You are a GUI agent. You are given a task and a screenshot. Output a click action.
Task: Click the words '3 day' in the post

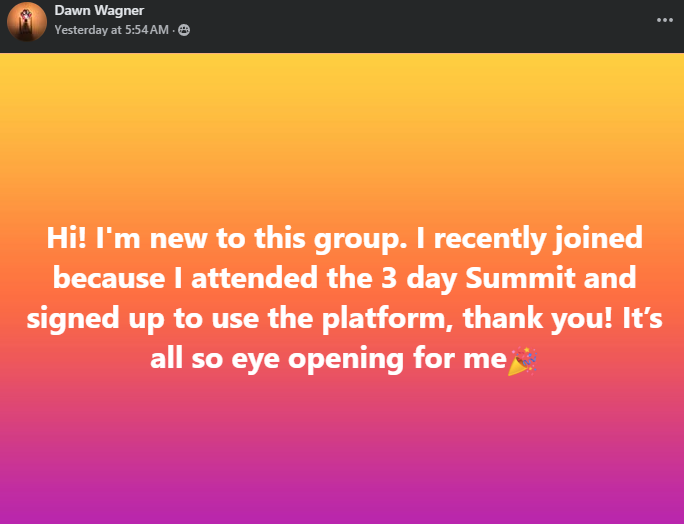coord(455,280)
